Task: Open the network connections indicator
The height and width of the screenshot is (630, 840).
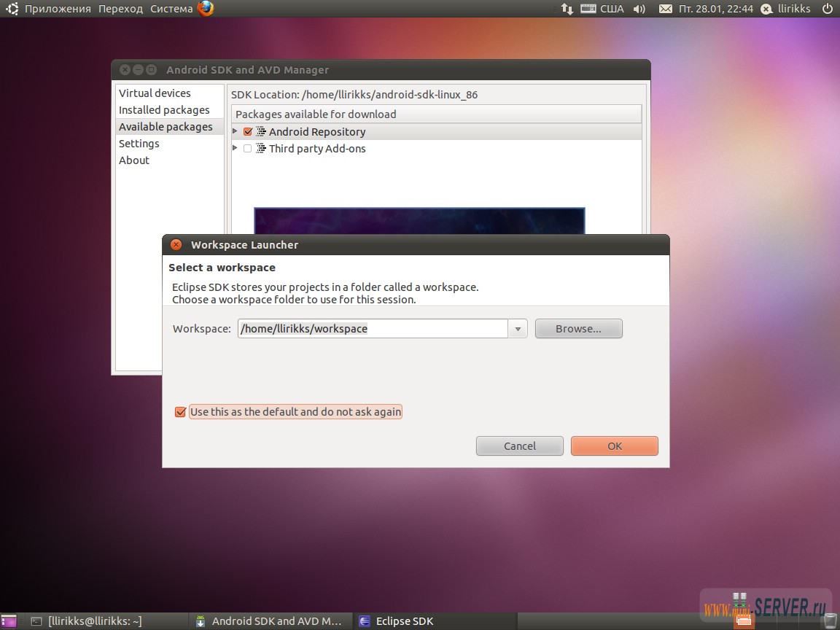Action: click(x=567, y=9)
